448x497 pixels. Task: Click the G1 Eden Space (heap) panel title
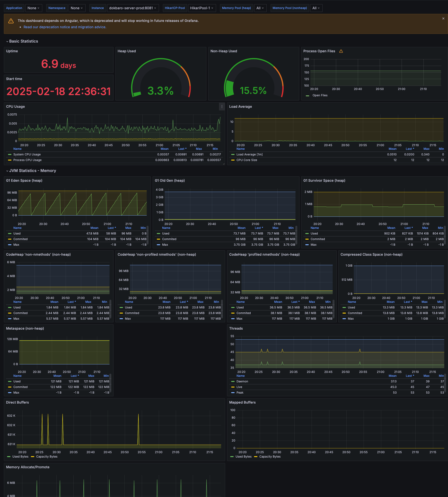(x=24, y=181)
